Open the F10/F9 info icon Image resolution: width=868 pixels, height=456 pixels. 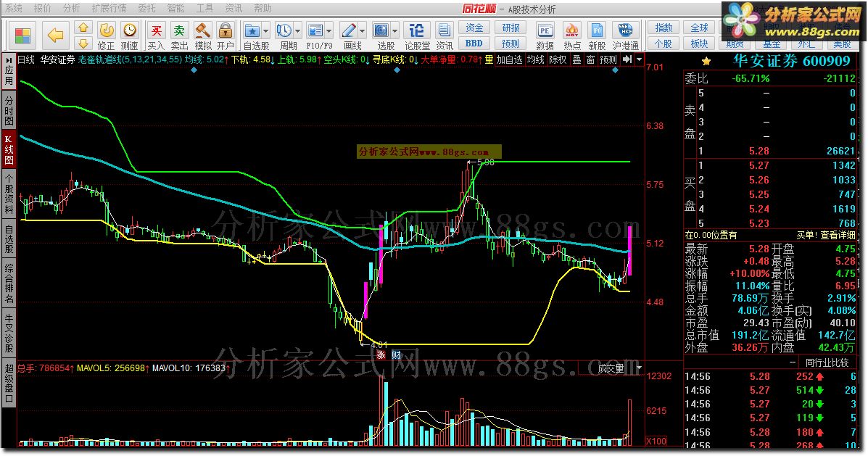315,30
